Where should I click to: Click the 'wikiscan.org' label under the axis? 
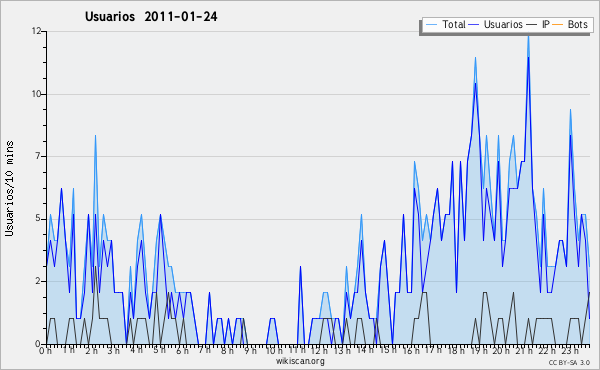[x=300, y=361]
